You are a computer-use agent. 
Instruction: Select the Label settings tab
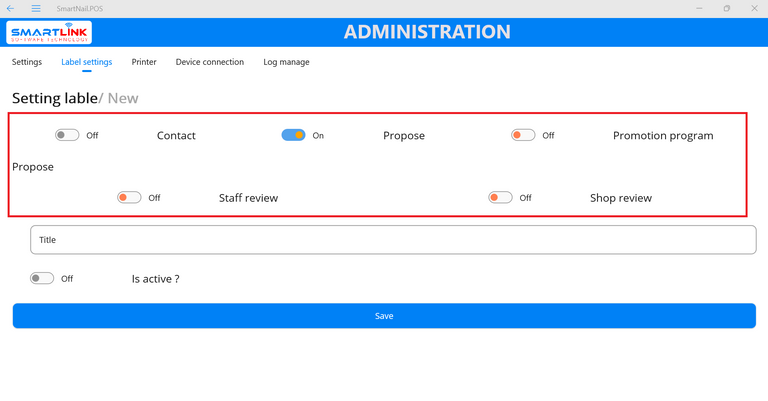(x=86, y=62)
